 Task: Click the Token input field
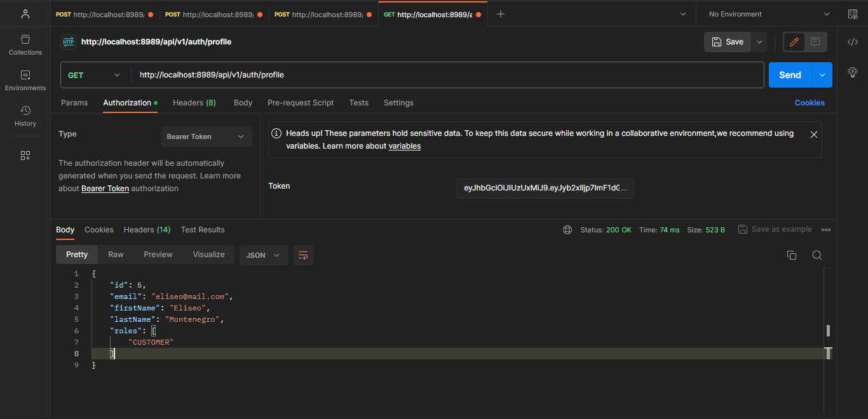(545, 188)
